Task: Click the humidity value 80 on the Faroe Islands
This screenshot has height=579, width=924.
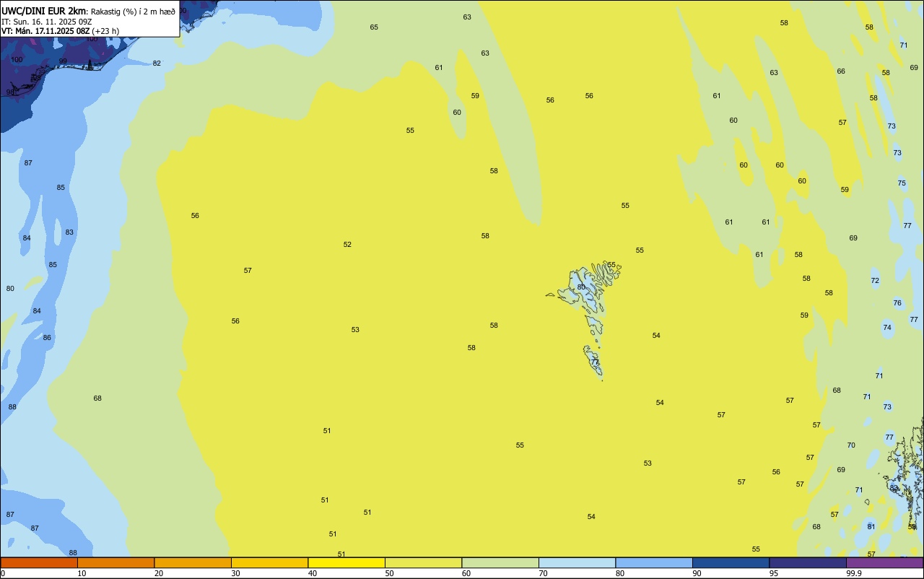Action: [581, 287]
